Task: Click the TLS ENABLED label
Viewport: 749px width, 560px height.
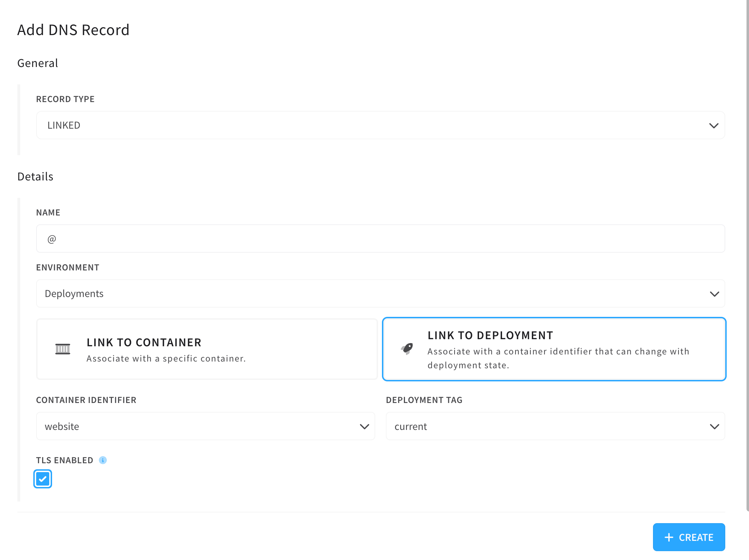Action: click(64, 460)
